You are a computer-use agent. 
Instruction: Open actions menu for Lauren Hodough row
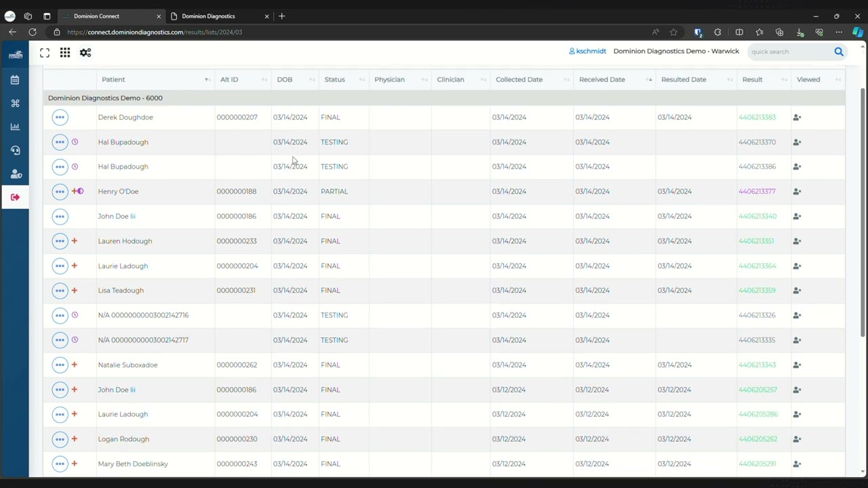(60, 241)
